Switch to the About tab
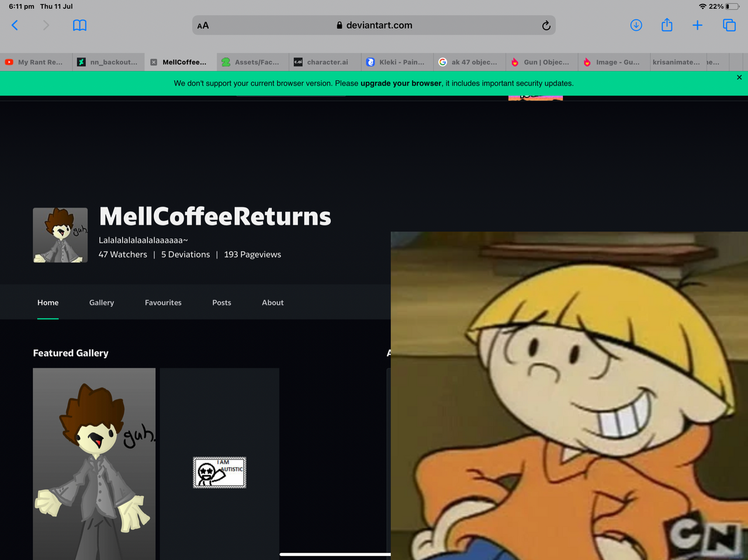 click(x=273, y=302)
